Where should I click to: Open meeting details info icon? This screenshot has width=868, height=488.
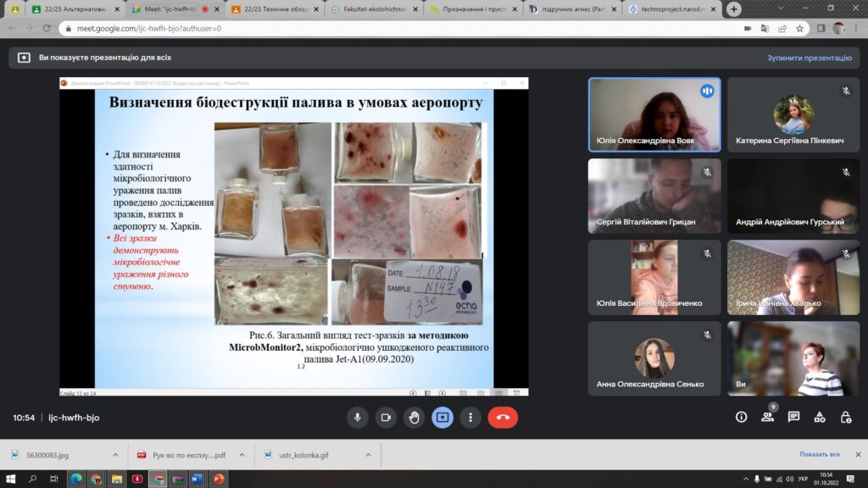point(741,418)
